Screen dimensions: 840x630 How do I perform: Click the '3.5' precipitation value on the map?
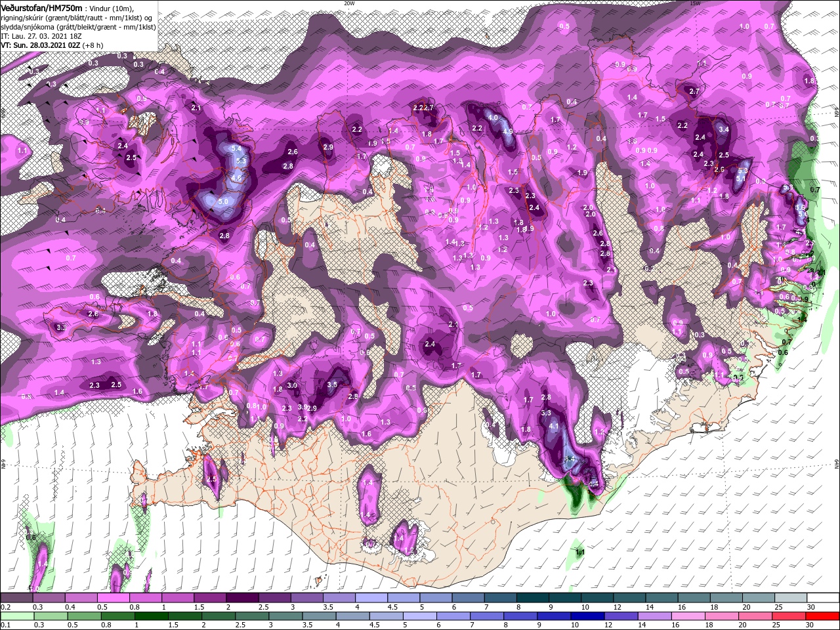point(332,385)
